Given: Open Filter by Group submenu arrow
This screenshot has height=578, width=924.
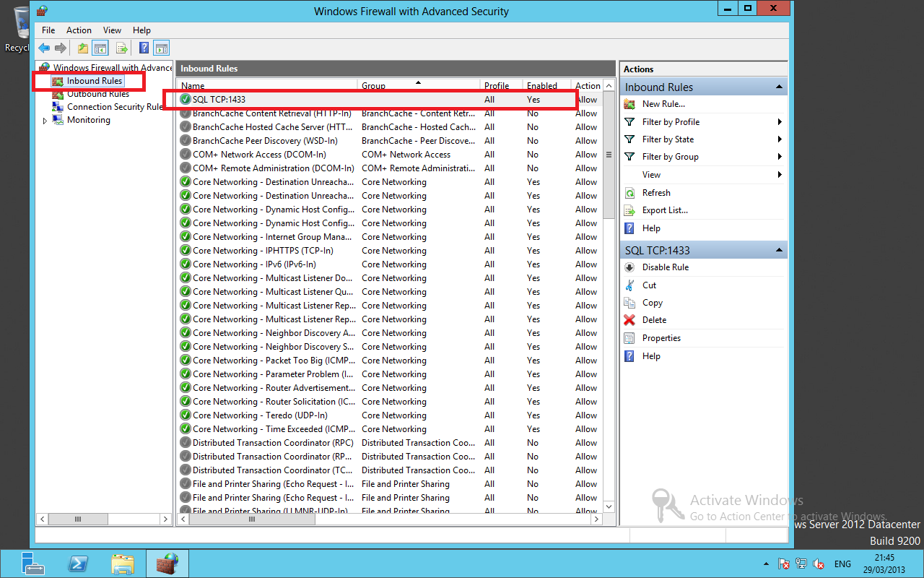Looking at the screenshot, I should [x=780, y=157].
